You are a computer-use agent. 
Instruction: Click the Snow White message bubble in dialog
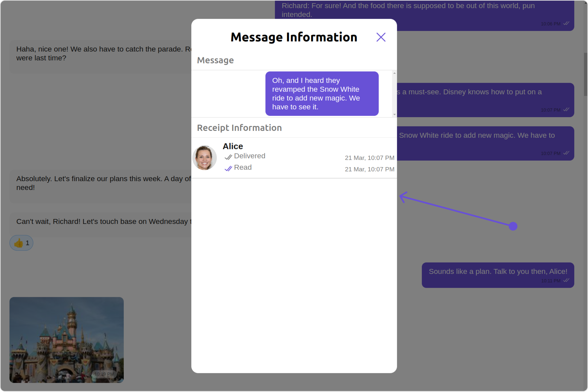coord(322,93)
